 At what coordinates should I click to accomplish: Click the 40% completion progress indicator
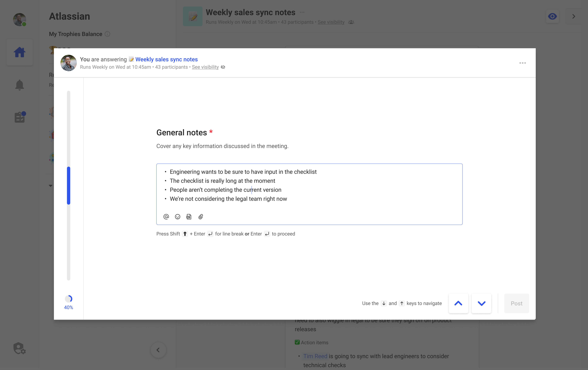click(69, 303)
